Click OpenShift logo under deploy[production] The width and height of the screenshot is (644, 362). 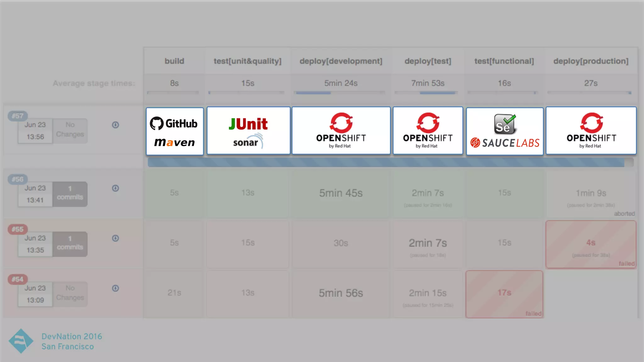pos(591,131)
